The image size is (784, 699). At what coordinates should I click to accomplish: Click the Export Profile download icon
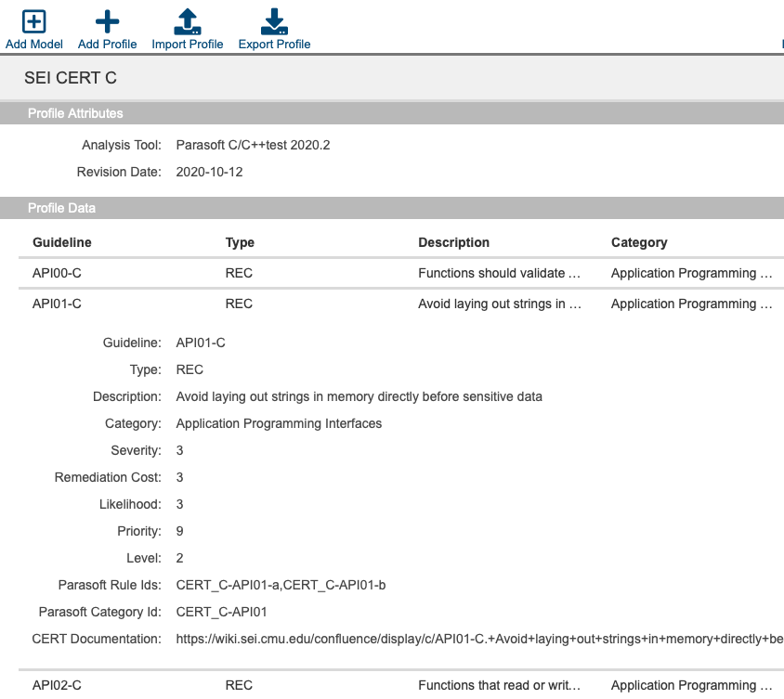click(x=274, y=21)
